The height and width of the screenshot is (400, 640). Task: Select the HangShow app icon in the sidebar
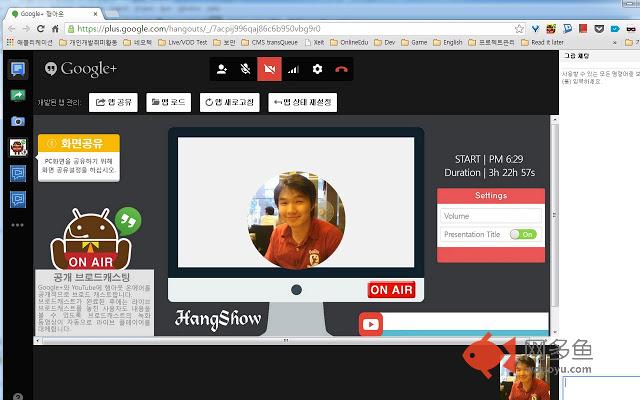tap(18, 147)
